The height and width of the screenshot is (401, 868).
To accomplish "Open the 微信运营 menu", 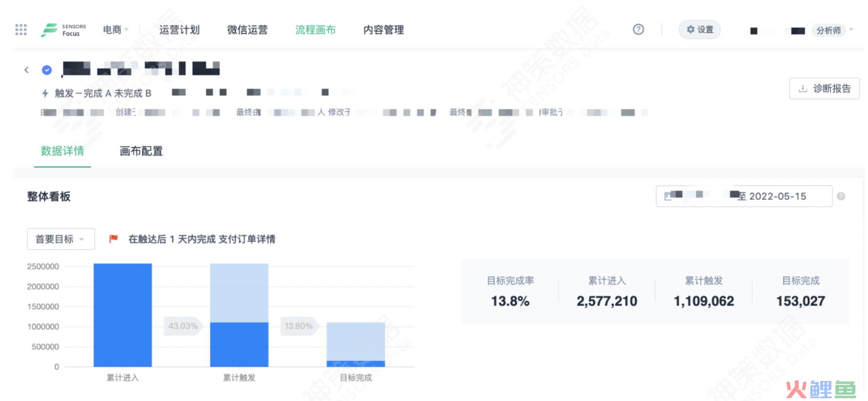I will click(247, 30).
